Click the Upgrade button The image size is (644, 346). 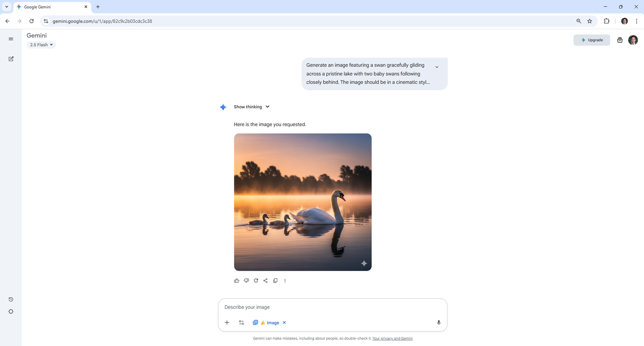(591, 40)
